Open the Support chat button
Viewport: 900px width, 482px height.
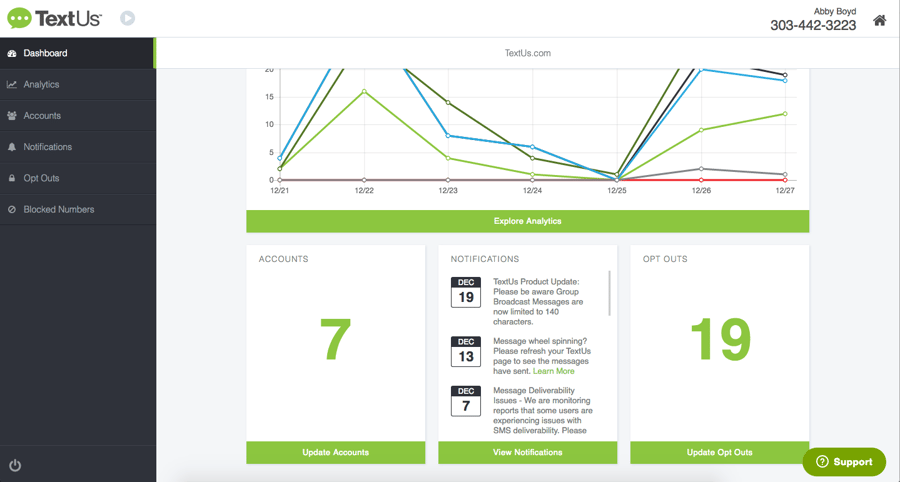pos(844,462)
